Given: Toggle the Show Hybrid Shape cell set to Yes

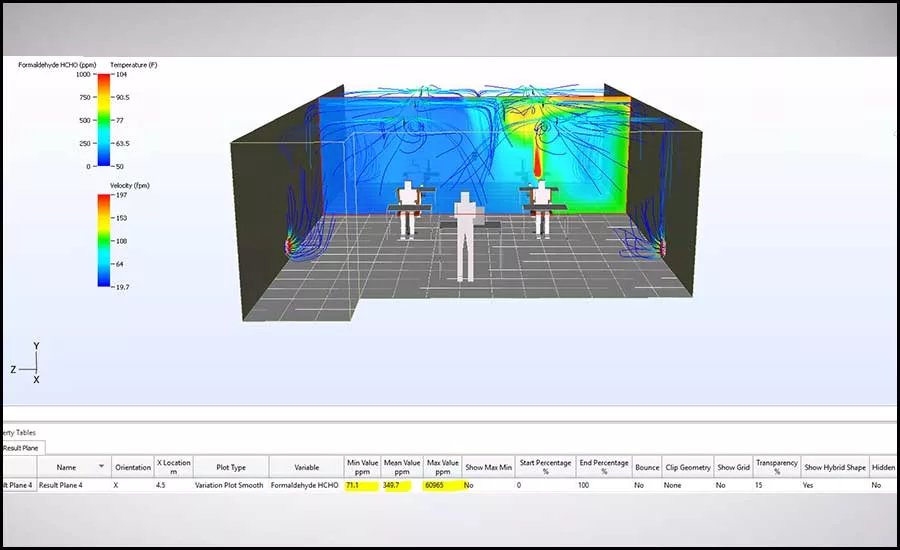Looking at the screenshot, I should 835,485.
